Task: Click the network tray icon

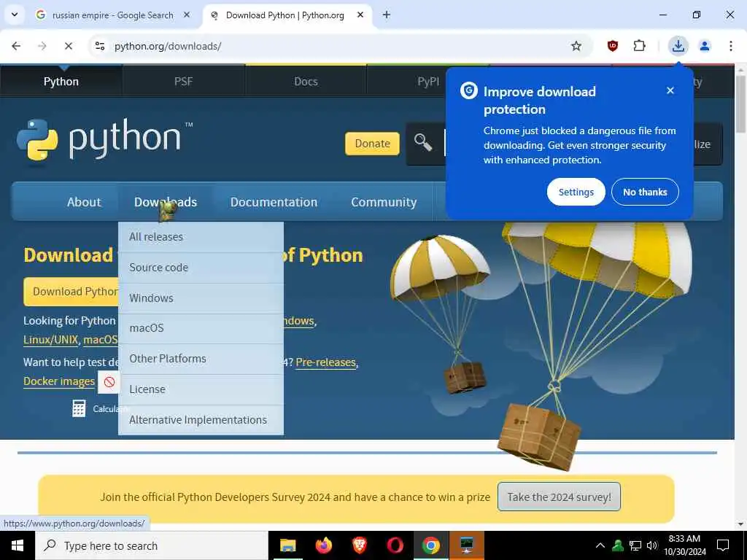Action: [635, 545]
